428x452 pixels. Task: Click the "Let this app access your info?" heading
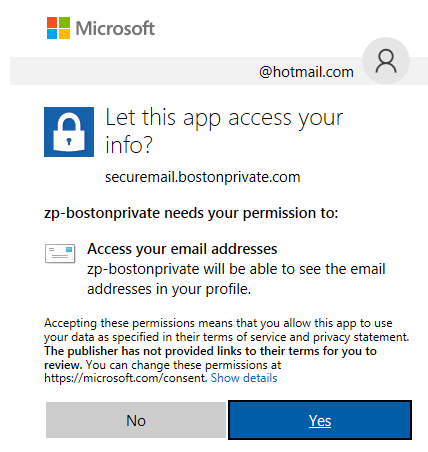224,131
